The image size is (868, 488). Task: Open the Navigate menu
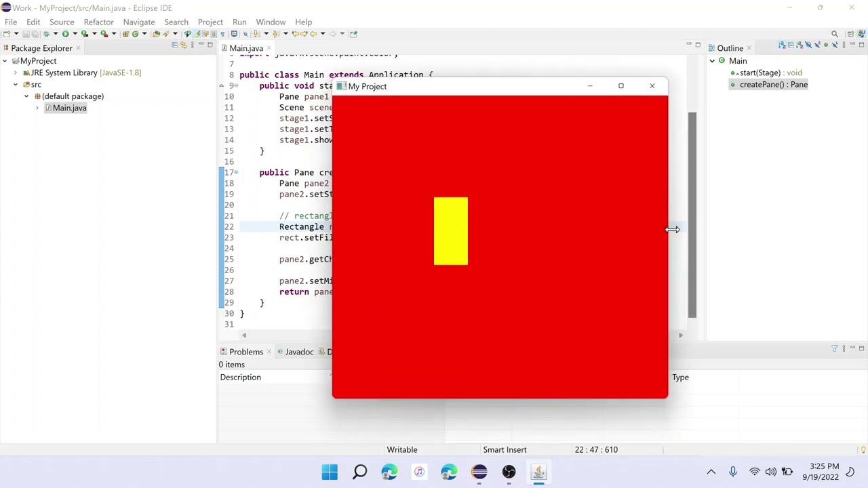point(139,22)
